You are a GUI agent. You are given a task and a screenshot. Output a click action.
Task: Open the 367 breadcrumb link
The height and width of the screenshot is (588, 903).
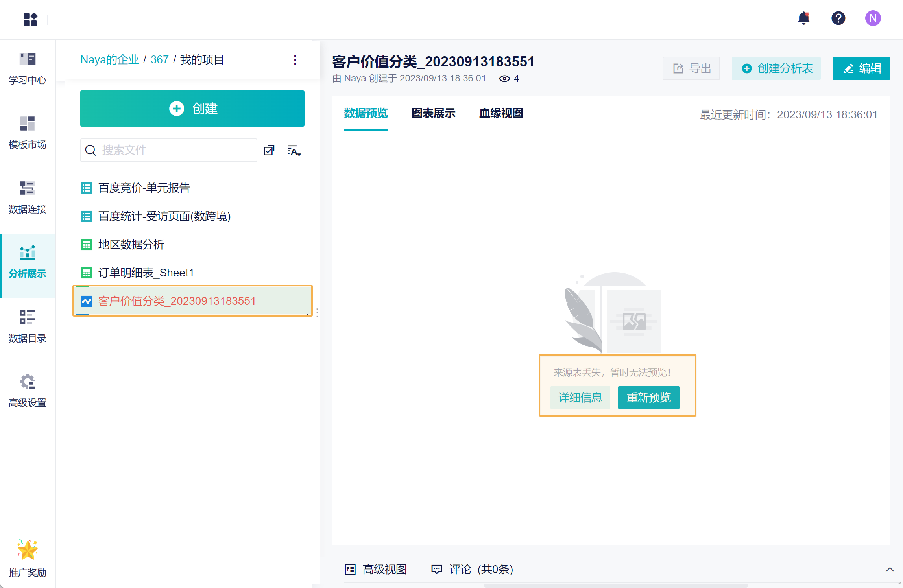pyautogui.click(x=159, y=60)
